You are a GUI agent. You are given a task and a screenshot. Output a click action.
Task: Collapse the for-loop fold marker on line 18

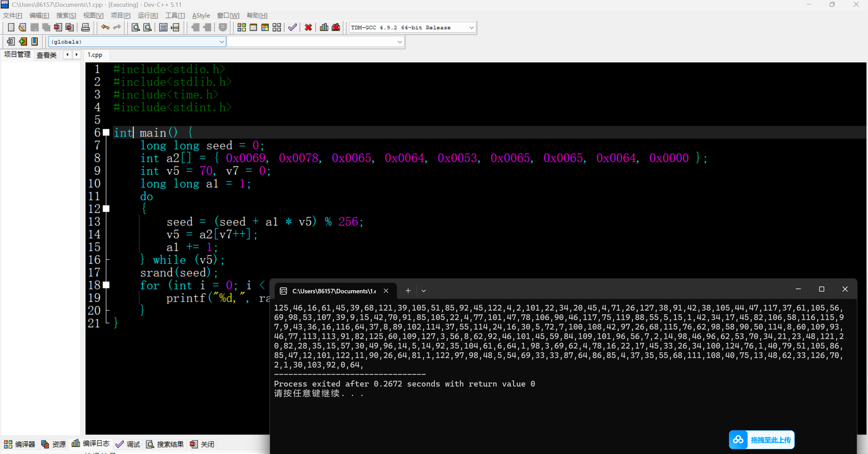point(106,285)
